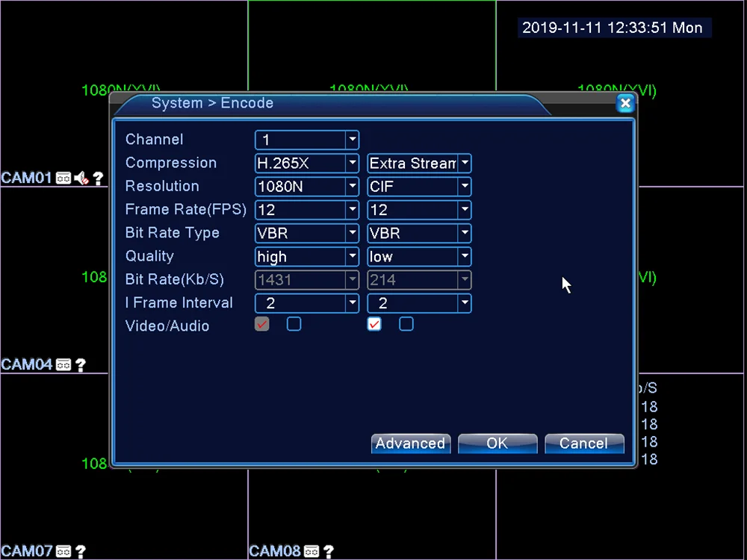The image size is (747, 560).
Task: Confirm settings with OK button
Action: coord(498,444)
